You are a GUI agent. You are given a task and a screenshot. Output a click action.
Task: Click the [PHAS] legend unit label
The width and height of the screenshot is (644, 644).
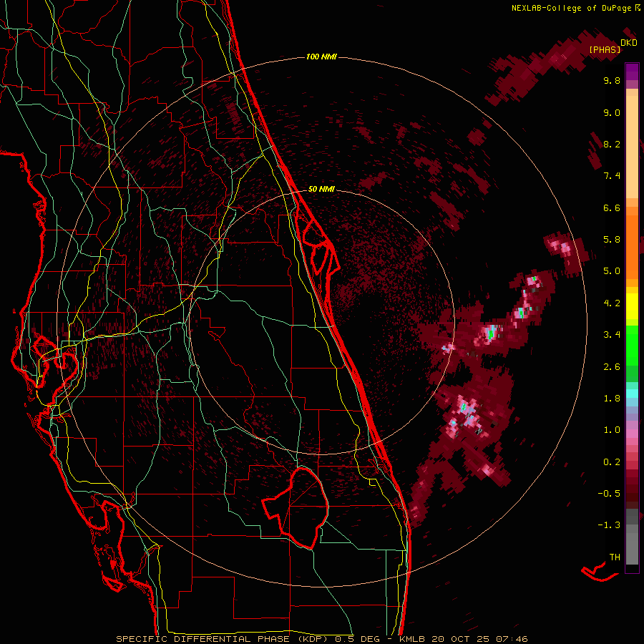(x=605, y=49)
